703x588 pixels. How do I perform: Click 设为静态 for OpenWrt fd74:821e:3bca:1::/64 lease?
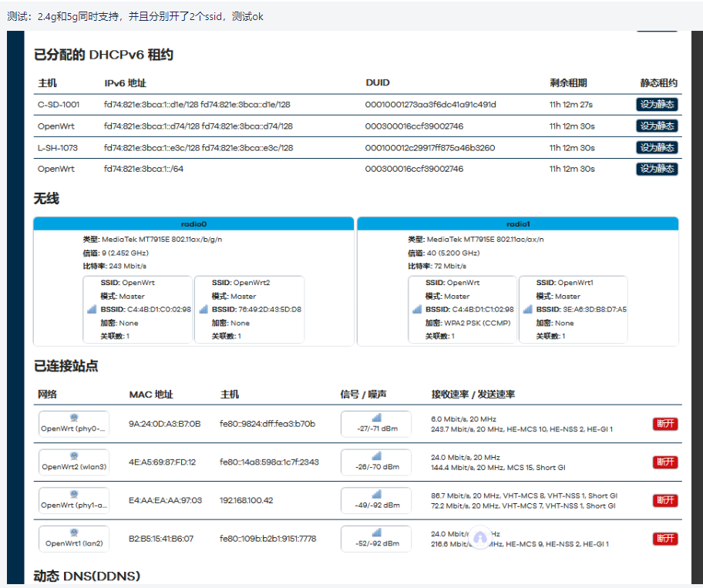[657, 169]
